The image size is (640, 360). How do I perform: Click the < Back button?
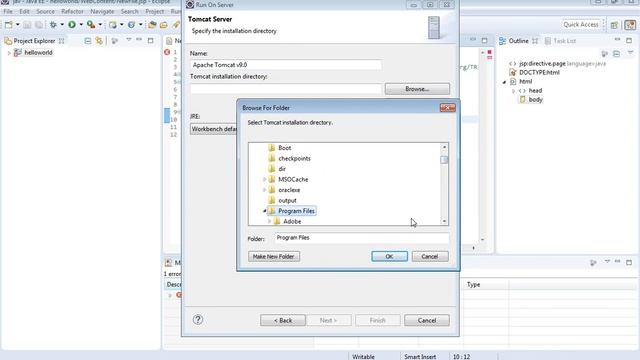coord(283,320)
